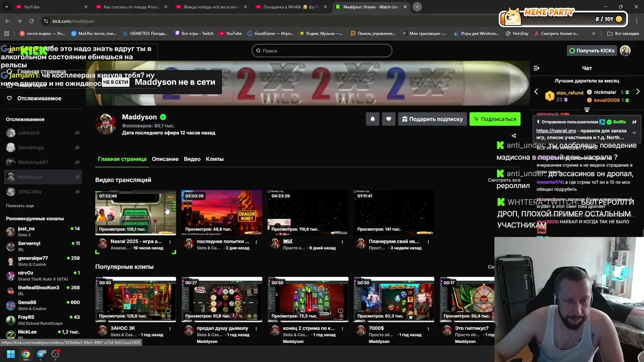Open recommended channel FrayRS
644x362 pixels.
[43, 320]
